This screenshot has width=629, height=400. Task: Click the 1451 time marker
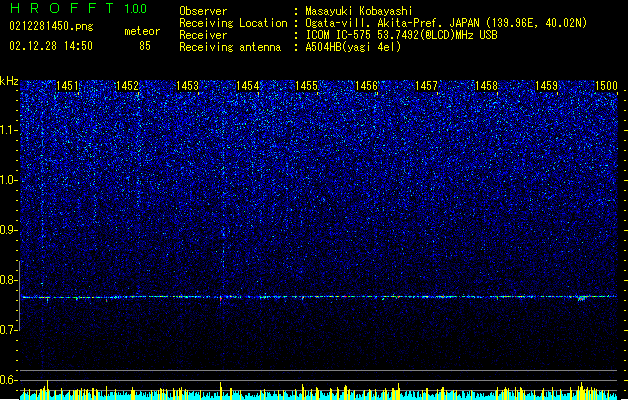pyautogui.click(x=67, y=86)
